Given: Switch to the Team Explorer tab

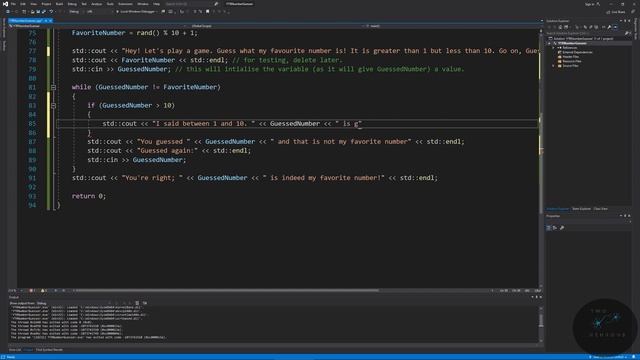Looking at the screenshot, I should pyautogui.click(x=582, y=209).
